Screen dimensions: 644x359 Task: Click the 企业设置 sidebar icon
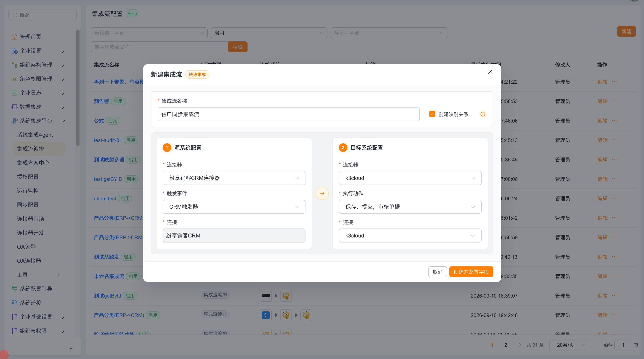click(15, 51)
